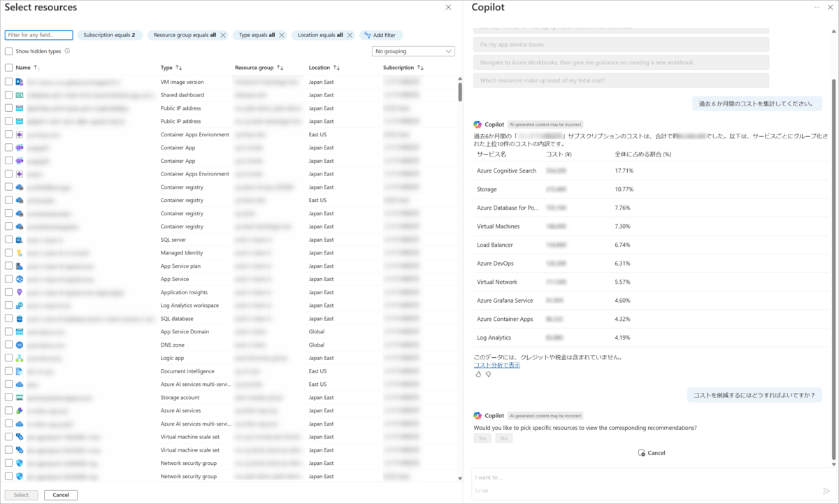Click the send arrow in Copilot chat box
Screen dimensions: 839x504
point(826,491)
